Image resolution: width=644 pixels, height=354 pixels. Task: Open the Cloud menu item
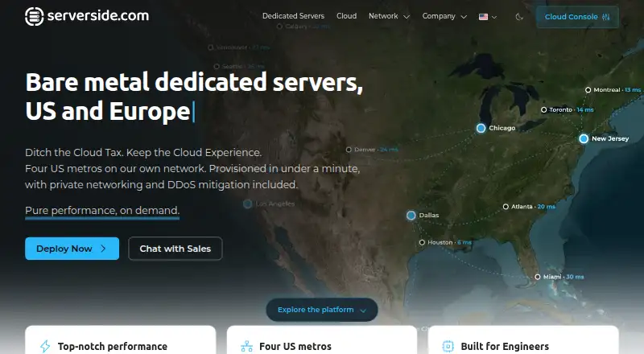click(x=347, y=16)
